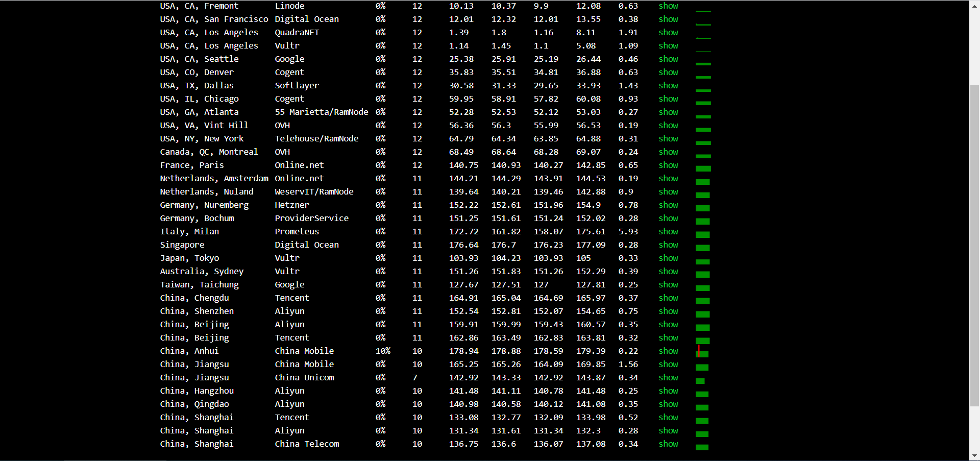The image size is (980, 461).
Task: Select 'Telehouse/RamNode' provider text
Action: (316, 139)
